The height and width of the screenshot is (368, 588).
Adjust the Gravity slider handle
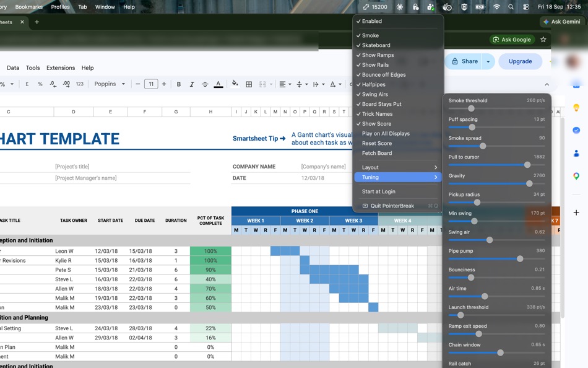pos(529,183)
